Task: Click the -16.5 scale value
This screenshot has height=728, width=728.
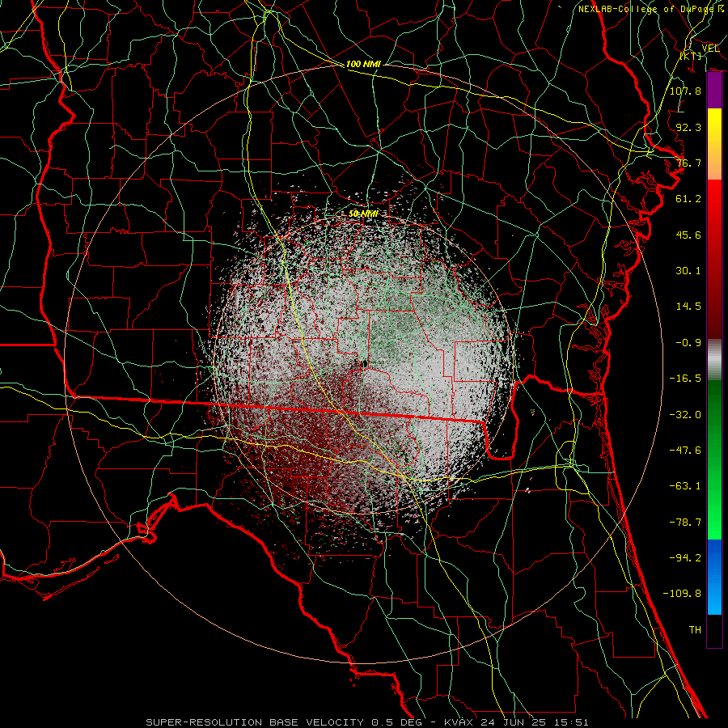Action: tap(685, 379)
